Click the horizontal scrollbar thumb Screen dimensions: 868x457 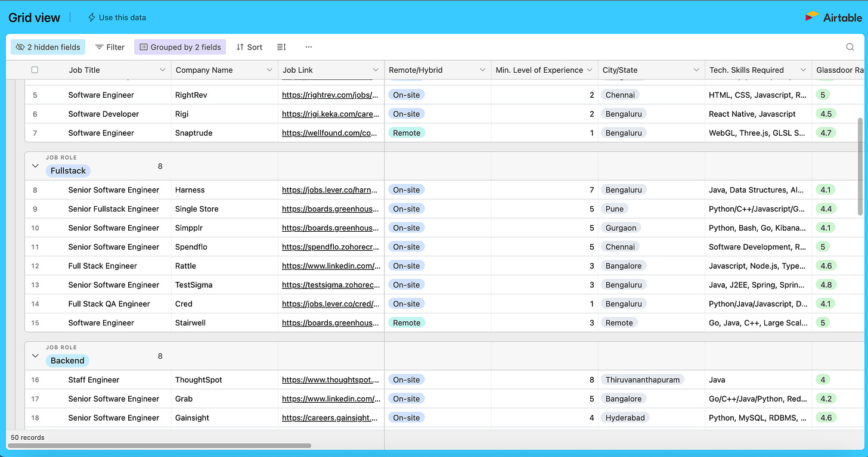point(159,445)
